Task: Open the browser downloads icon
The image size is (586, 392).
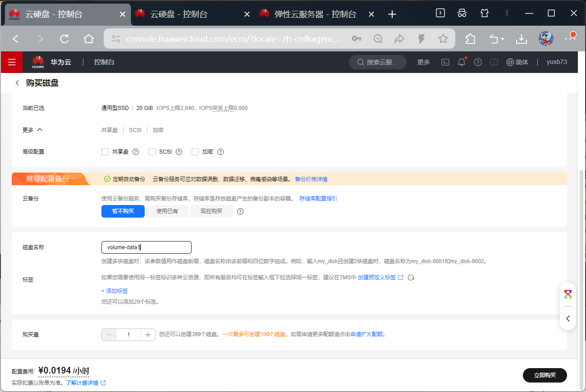Action: [522, 39]
